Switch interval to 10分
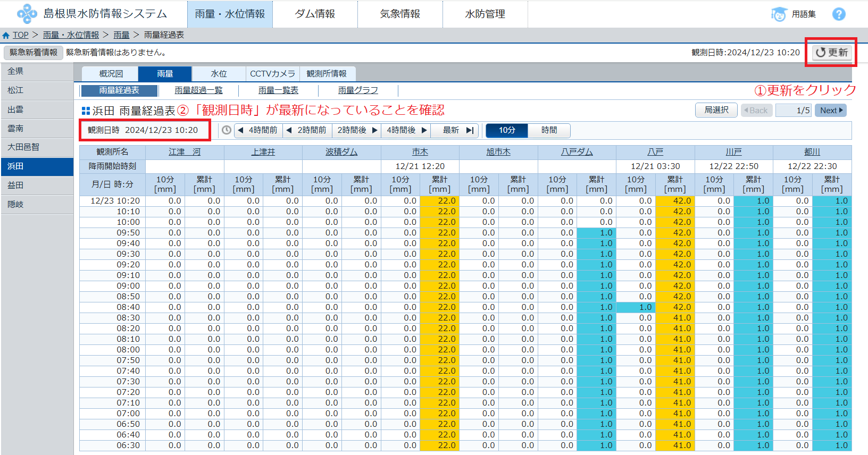Screen dimensions: 868x455 click(507, 130)
